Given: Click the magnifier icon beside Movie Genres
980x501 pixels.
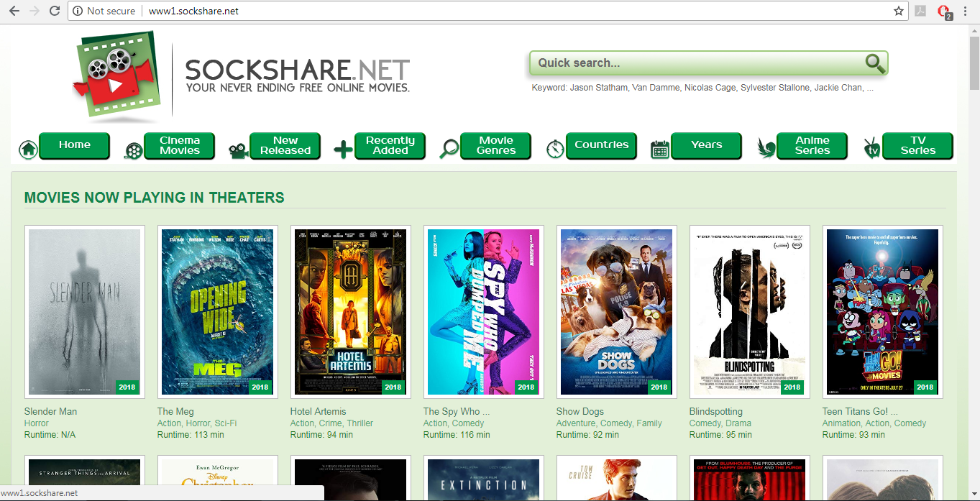Looking at the screenshot, I should 449,149.
